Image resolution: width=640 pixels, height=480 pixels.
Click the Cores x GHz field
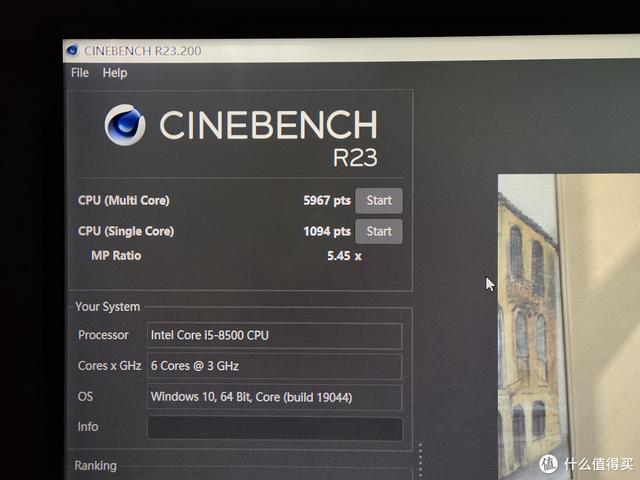274,366
